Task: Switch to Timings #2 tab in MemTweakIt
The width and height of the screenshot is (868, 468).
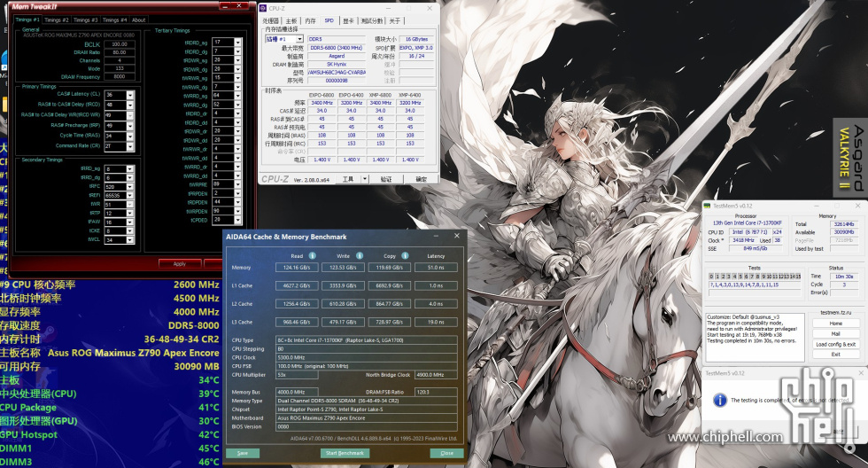Action: (x=57, y=19)
